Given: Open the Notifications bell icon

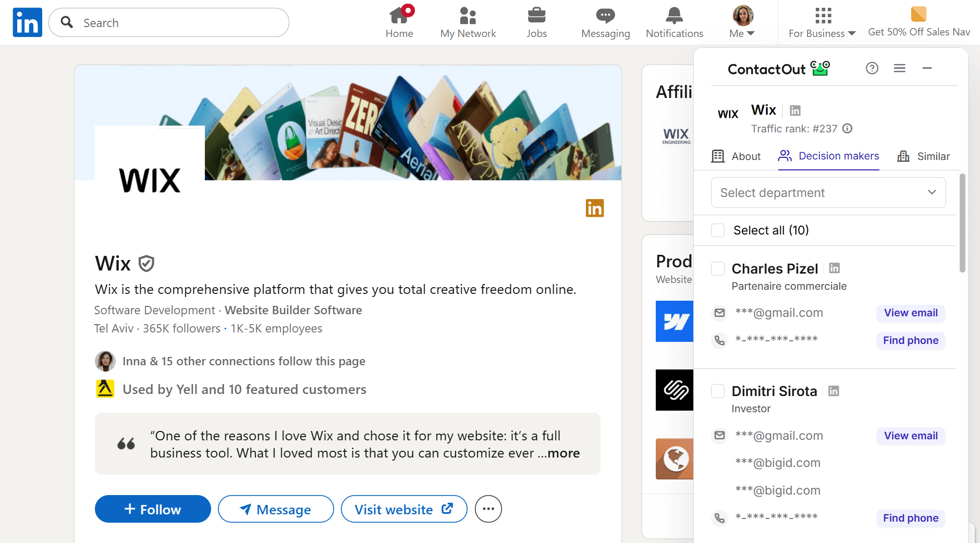Looking at the screenshot, I should [x=674, y=16].
